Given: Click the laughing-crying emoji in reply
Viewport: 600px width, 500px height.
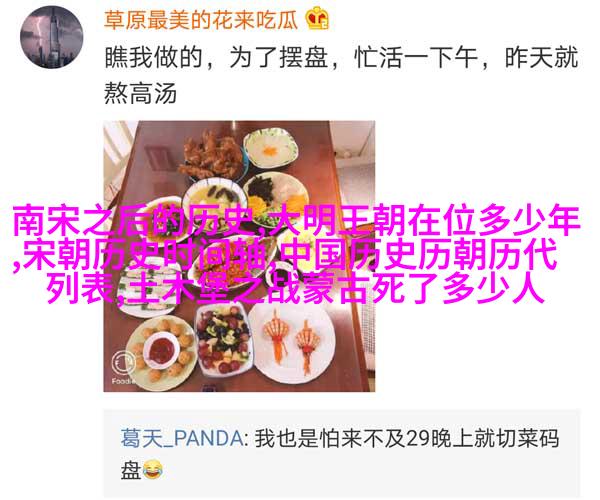Looking at the screenshot, I should pyautogui.click(x=153, y=470).
